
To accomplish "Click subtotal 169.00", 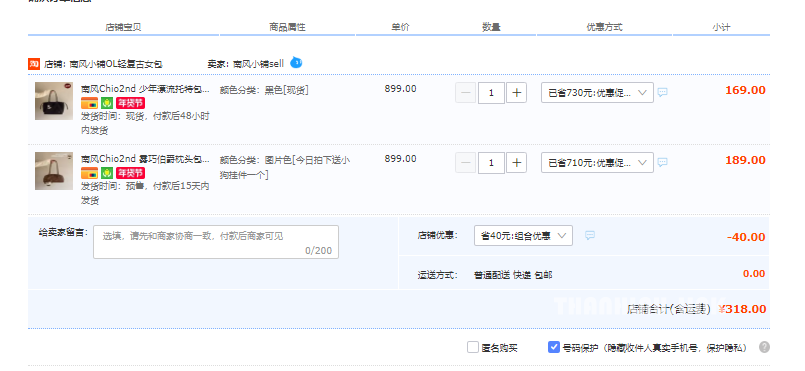I will tap(745, 91).
